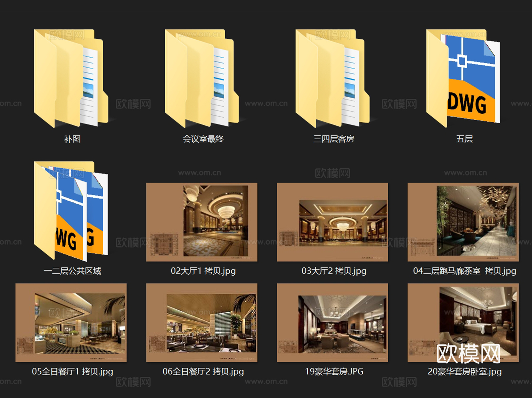Click the file name 05全日餐厅1 拷贝.jpg
This screenshot has width=532, height=398.
pos(72,371)
